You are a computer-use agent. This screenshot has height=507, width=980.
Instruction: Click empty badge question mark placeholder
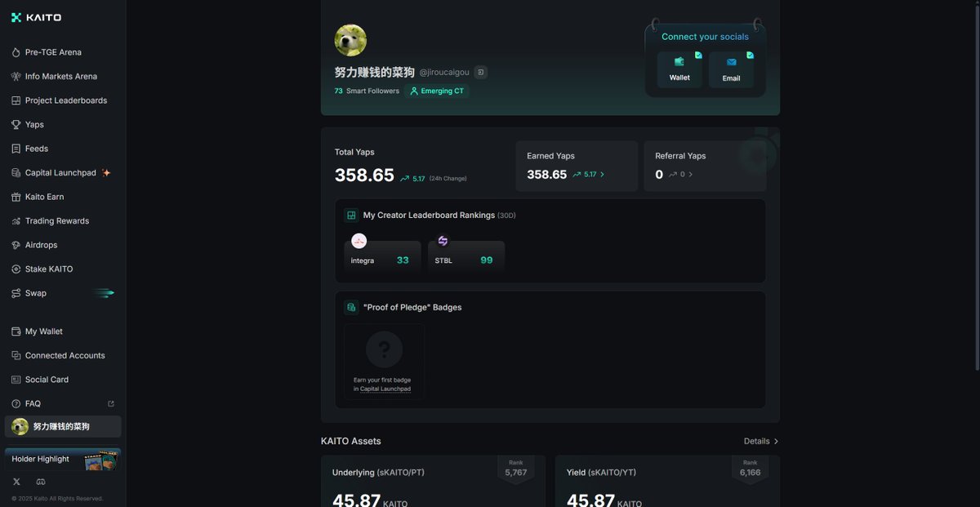click(384, 349)
